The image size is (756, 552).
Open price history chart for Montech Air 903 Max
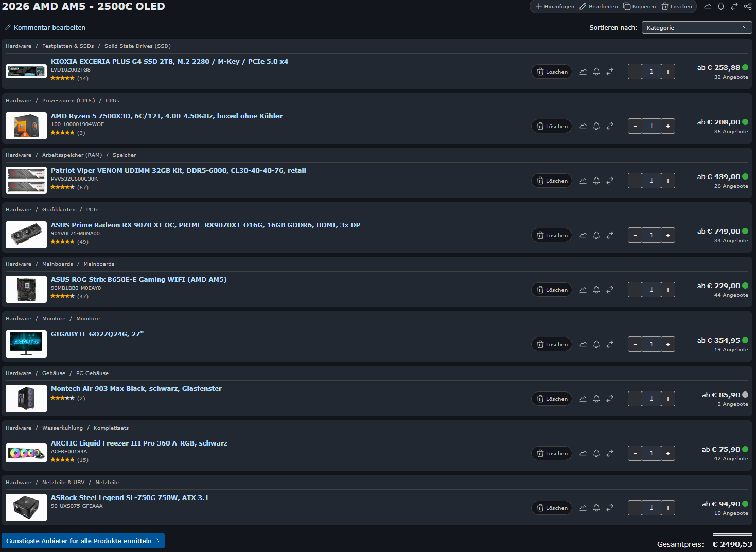(x=583, y=399)
